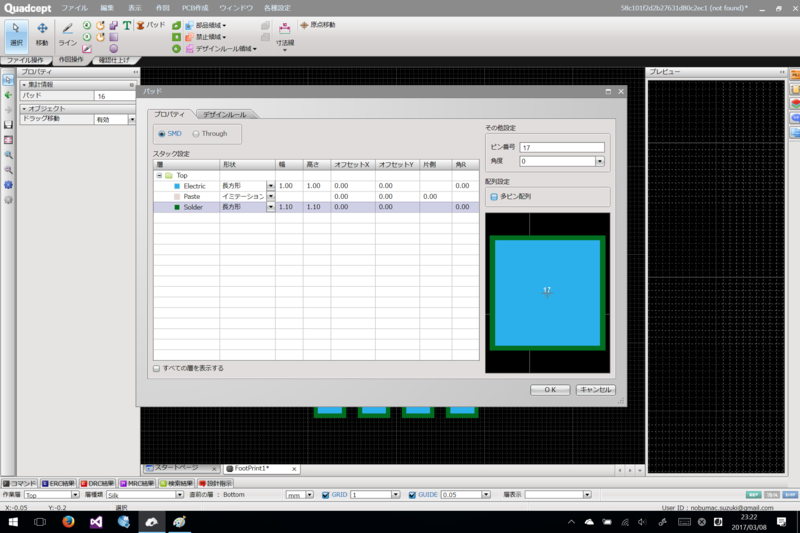Open Paste row shape dropdown
This screenshot has width=800, height=533.
270,196
